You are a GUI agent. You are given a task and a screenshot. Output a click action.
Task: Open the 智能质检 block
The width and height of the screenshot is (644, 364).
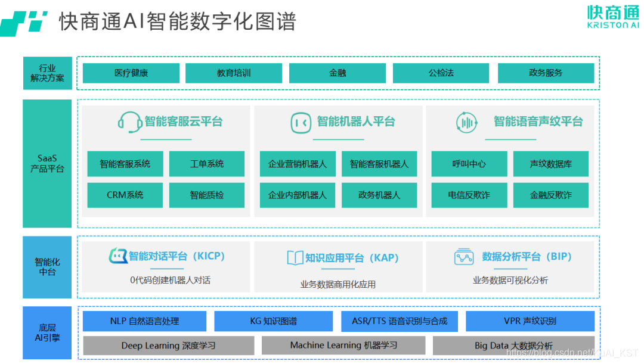tap(206, 195)
